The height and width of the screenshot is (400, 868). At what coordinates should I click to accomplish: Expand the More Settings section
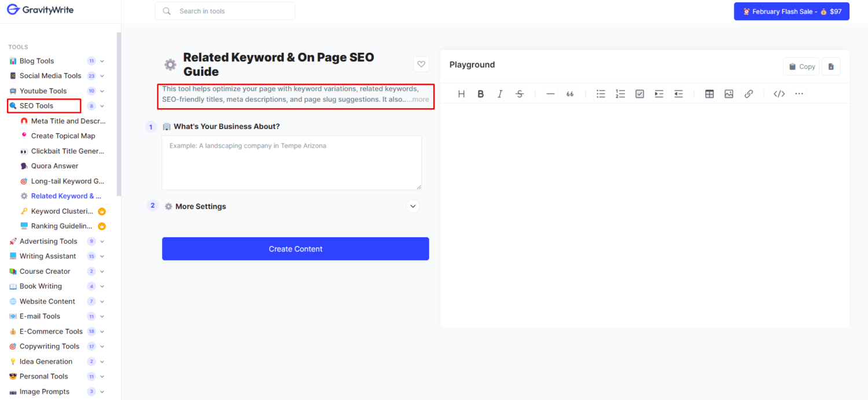[413, 206]
